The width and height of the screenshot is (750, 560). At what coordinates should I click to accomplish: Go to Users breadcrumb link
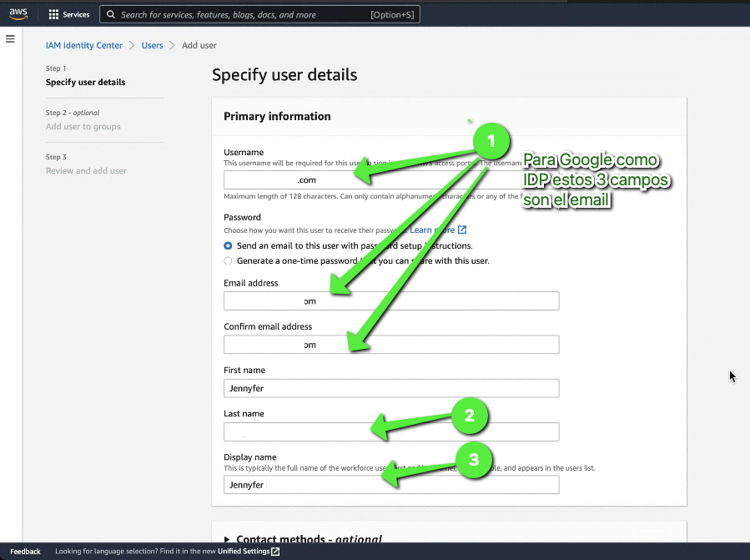click(152, 45)
